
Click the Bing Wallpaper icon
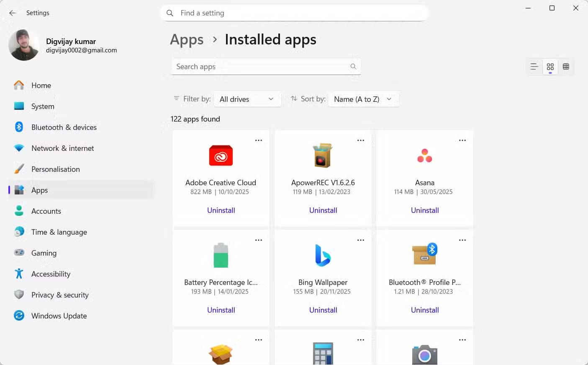pyautogui.click(x=323, y=255)
